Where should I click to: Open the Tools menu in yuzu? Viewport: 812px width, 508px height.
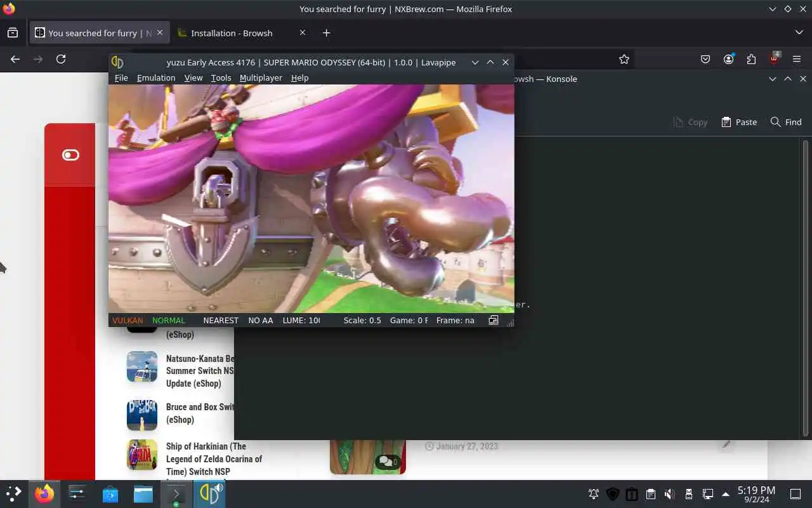pos(221,77)
